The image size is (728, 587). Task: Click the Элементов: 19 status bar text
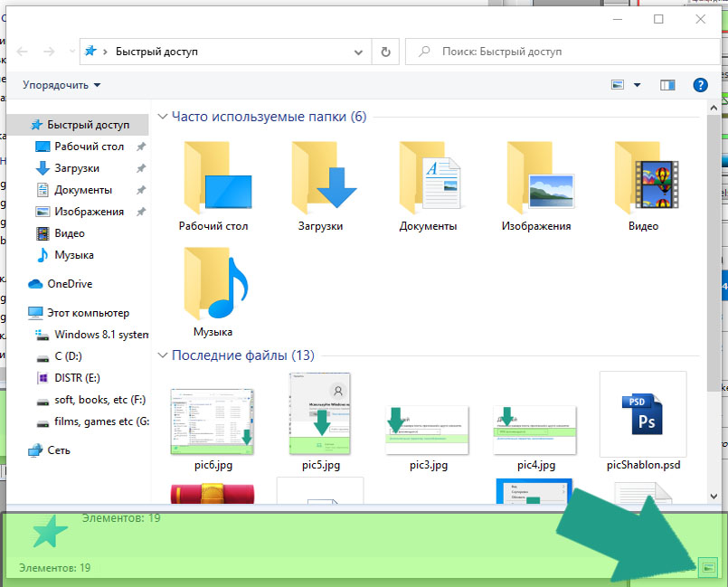[54, 567]
